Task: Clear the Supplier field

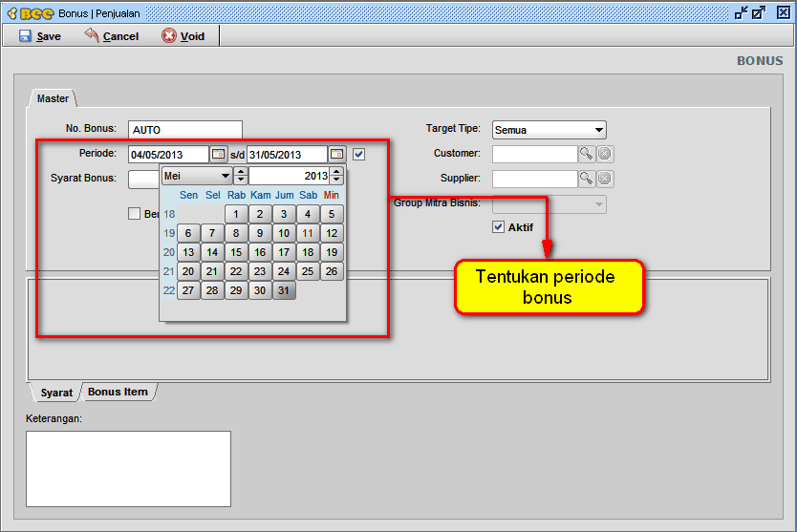Action: [604, 179]
